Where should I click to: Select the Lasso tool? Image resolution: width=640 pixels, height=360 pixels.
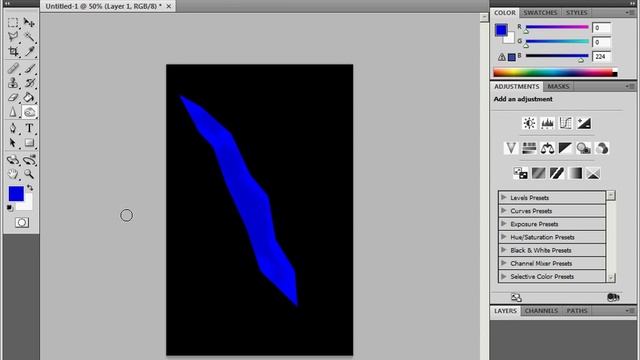click(13, 37)
